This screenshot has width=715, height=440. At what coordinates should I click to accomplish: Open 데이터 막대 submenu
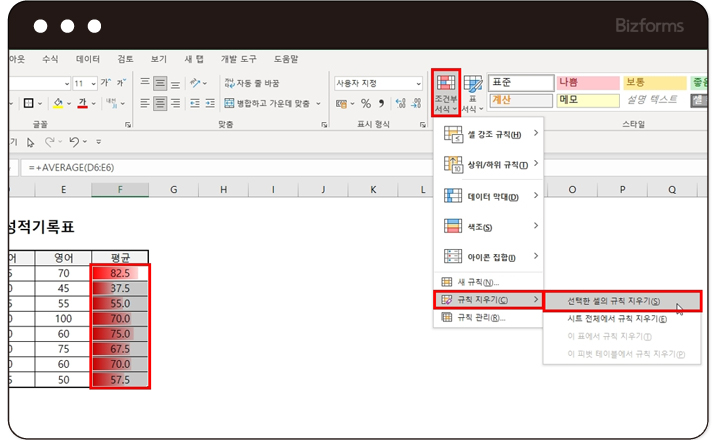point(488,197)
